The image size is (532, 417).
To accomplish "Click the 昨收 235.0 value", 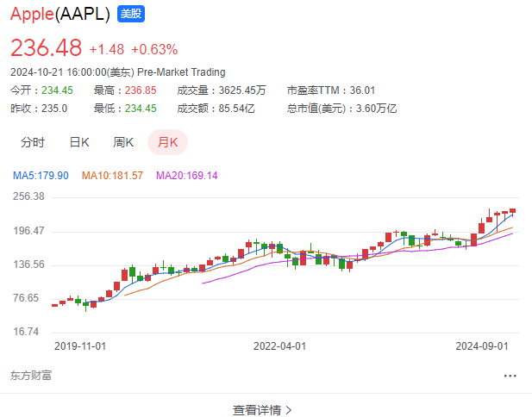I will pos(54,109).
